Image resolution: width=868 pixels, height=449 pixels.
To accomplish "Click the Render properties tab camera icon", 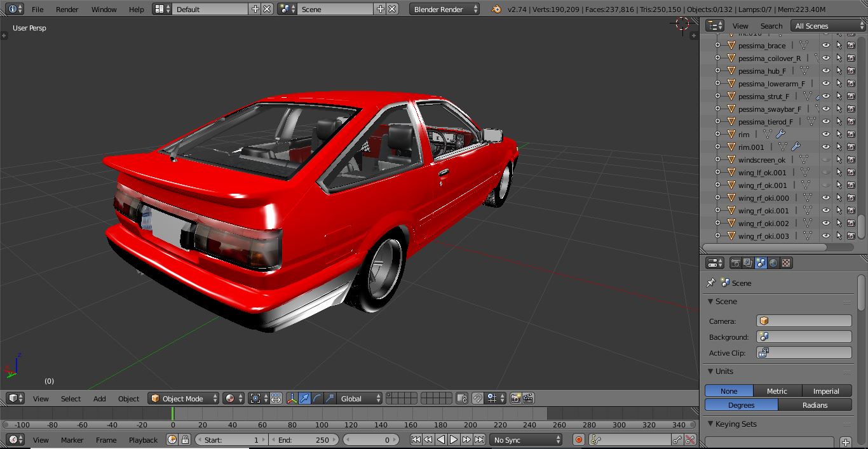I will (x=735, y=263).
